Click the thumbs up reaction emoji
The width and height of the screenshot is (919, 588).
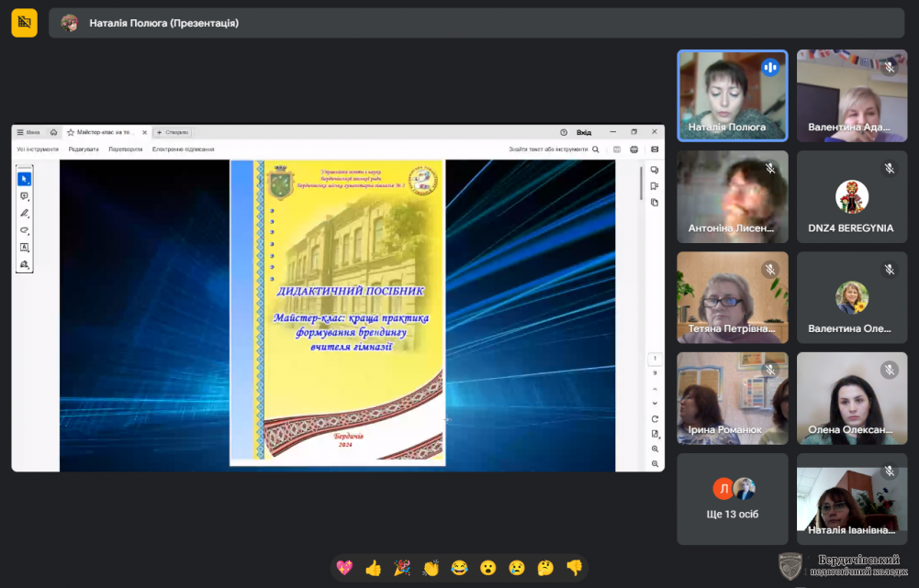[x=373, y=568]
